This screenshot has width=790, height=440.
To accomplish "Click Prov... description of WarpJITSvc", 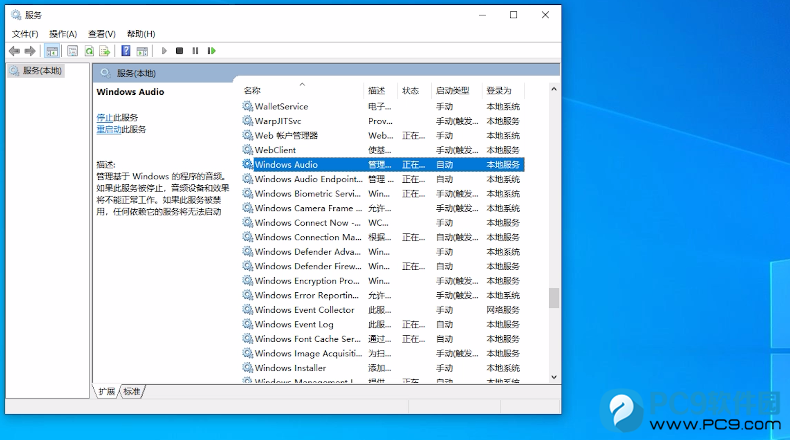I will (380, 121).
